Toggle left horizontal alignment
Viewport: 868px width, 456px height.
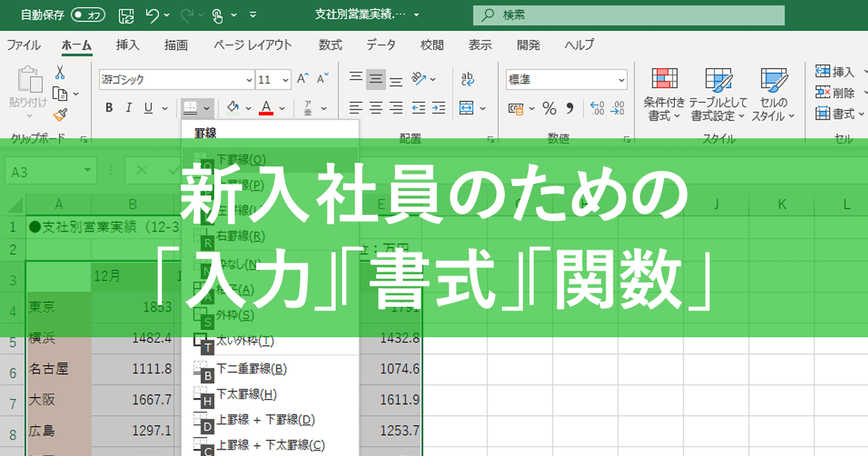[x=355, y=108]
